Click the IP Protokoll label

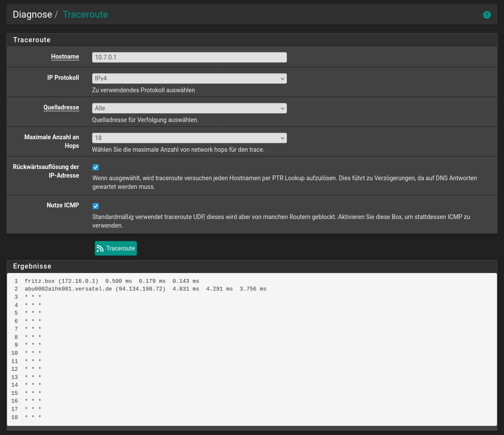pyautogui.click(x=63, y=78)
